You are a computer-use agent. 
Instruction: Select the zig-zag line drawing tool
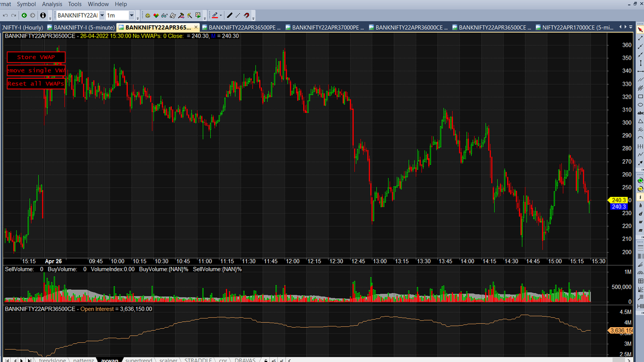[640, 154]
